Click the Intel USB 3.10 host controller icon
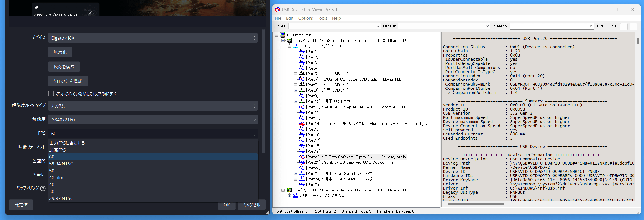Viewport: 644px width, 220px height. [289, 190]
